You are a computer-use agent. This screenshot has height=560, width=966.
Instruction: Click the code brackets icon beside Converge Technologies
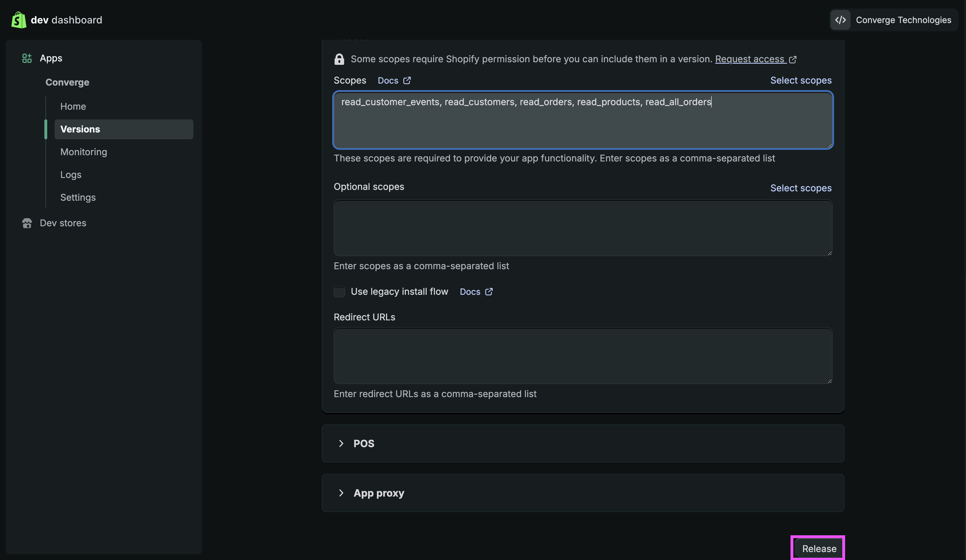[840, 20]
